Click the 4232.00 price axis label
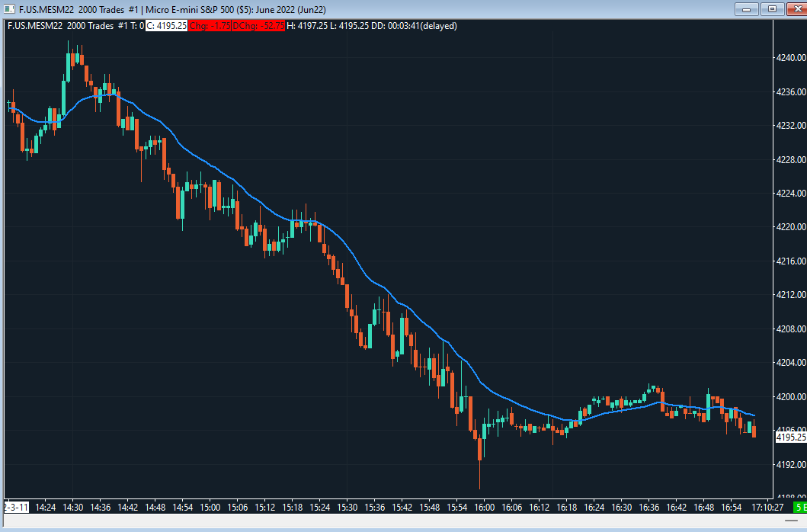This screenshot has width=807, height=532. tap(790, 125)
